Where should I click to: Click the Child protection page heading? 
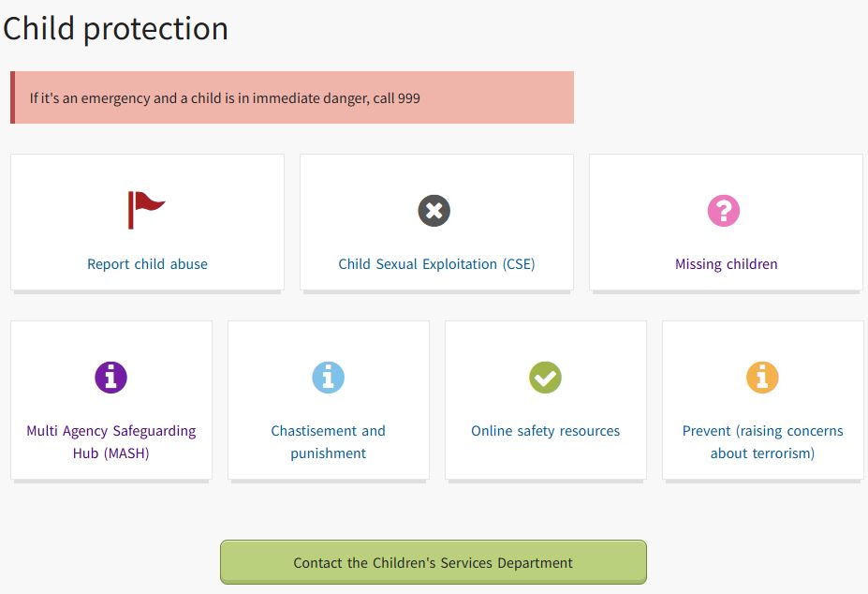[116, 29]
